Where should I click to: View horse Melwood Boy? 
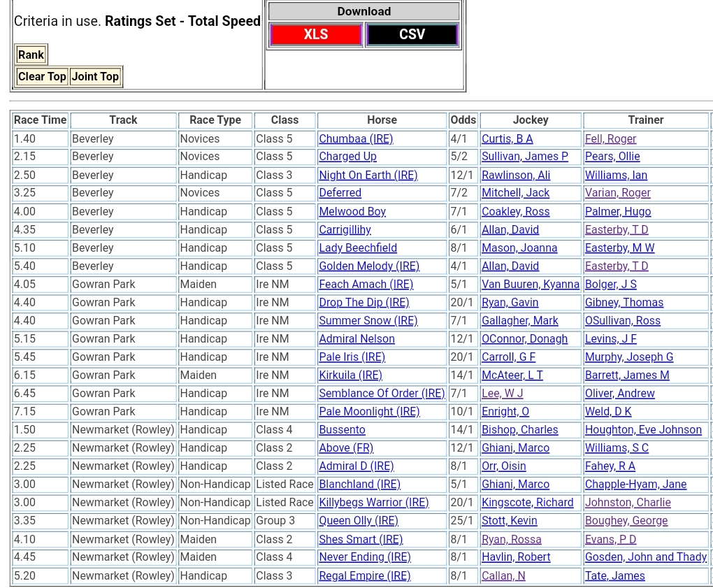point(352,212)
